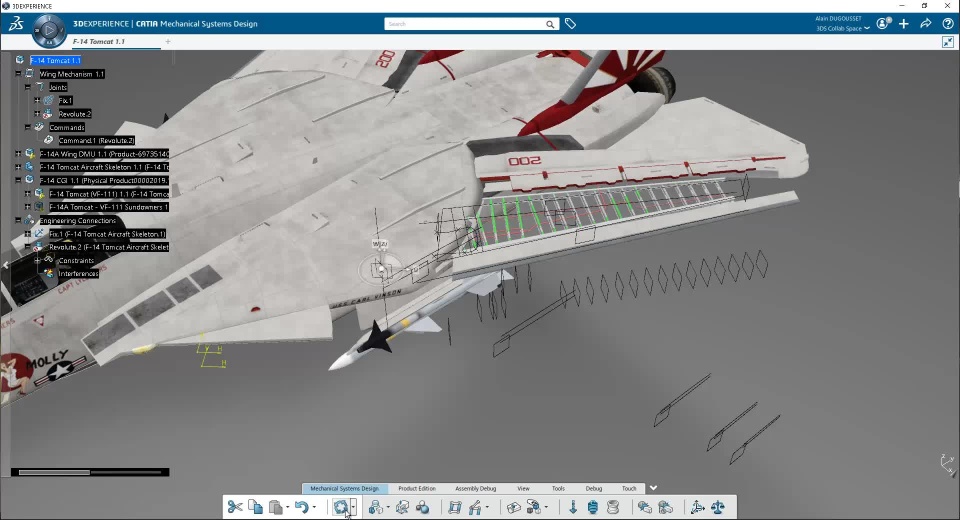Viewport: 960px width, 520px height.
Task: Open the Update command dropdown arrow
Action: click(x=353, y=507)
